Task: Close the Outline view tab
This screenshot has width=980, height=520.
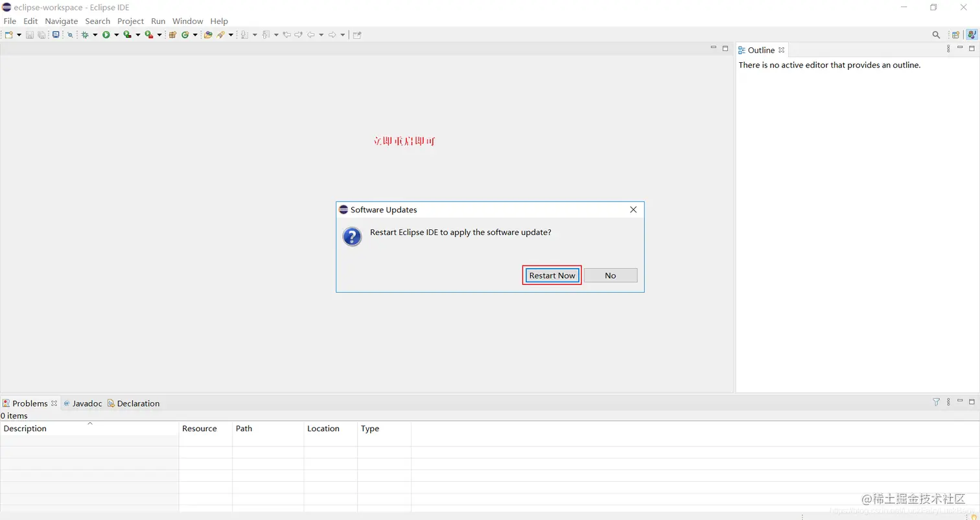Action: [782, 50]
